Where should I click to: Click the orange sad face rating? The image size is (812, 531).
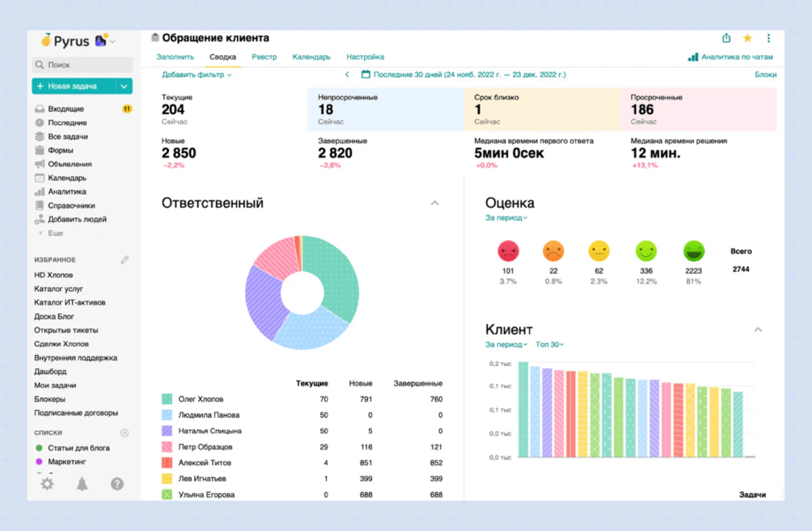click(x=554, y=252)
